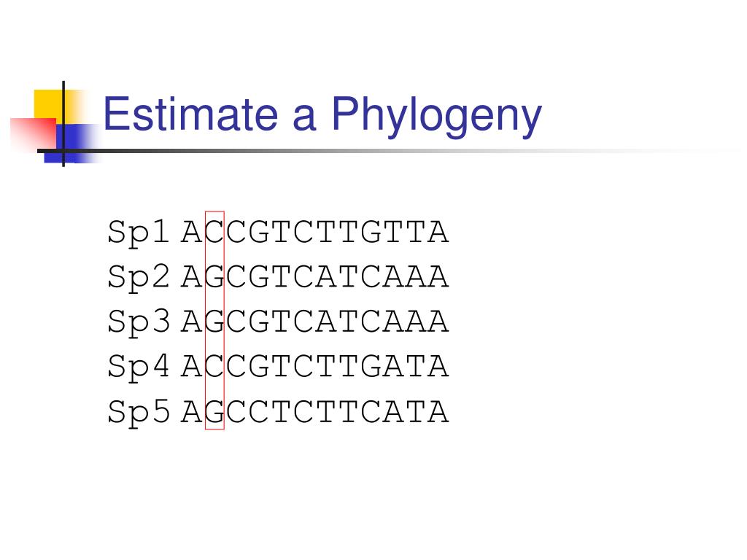Click the word 'Phylogeny' in the title
Image resolution: width=747 pixels, height=560 pixels.
(437, 116)
